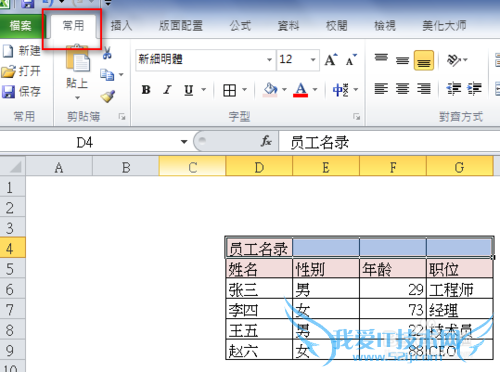Image resolution: width=500 pixels, height=372 pixels.
Task: Select the 姓名 header cell
Action: [x=259, y=269]
